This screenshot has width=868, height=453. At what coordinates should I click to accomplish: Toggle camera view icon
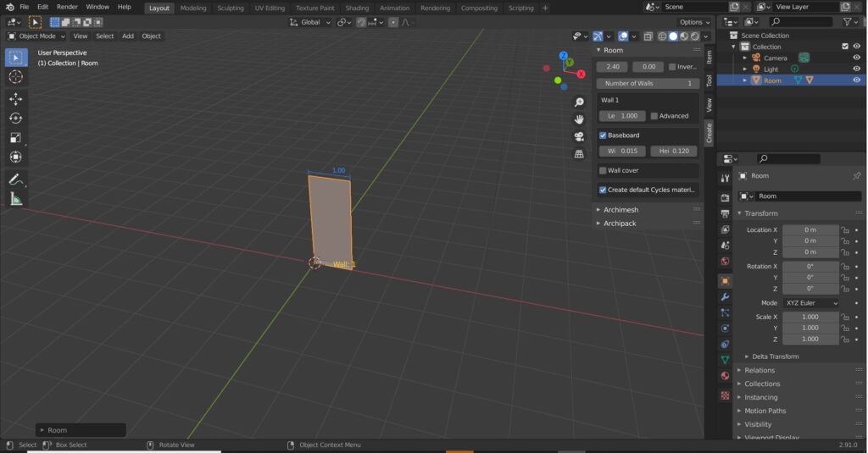coord(579,136)
